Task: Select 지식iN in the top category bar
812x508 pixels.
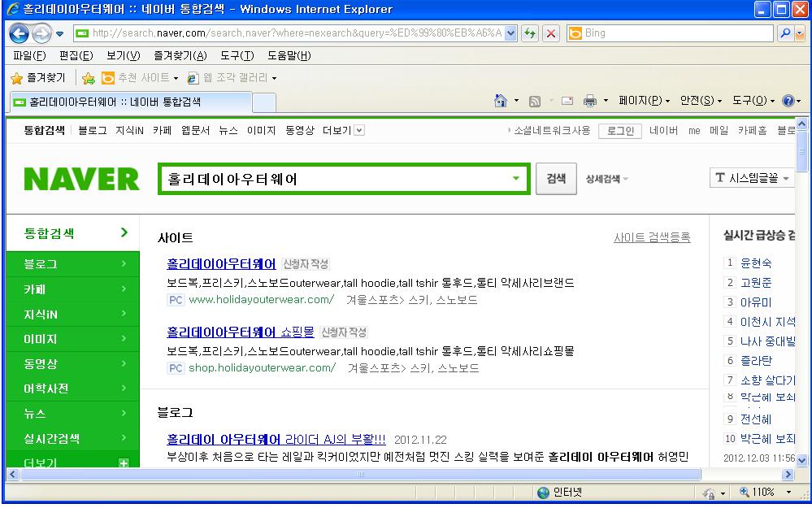Action: click(x=129, y=131)
